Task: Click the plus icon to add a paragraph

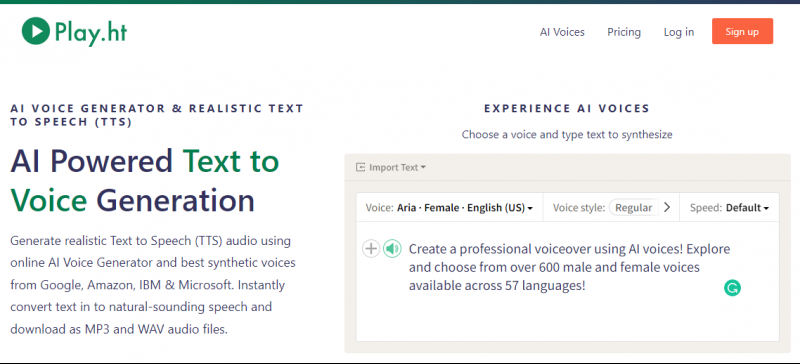Action: (x=371, y=249)
